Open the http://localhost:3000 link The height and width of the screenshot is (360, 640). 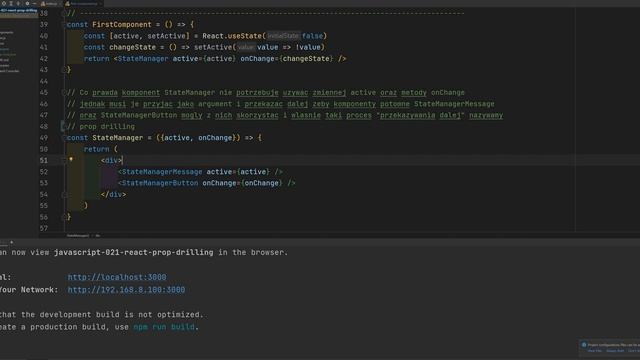tap(117, 277)
